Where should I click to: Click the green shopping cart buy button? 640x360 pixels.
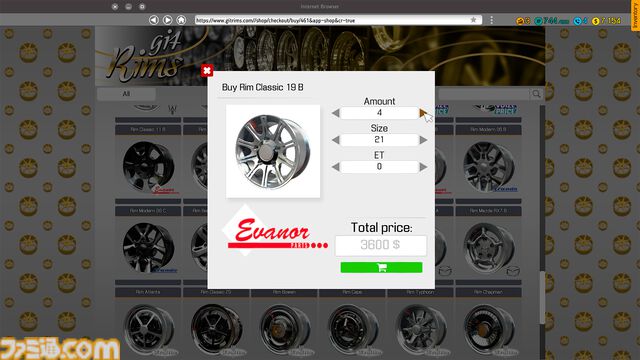pos(381,267)
